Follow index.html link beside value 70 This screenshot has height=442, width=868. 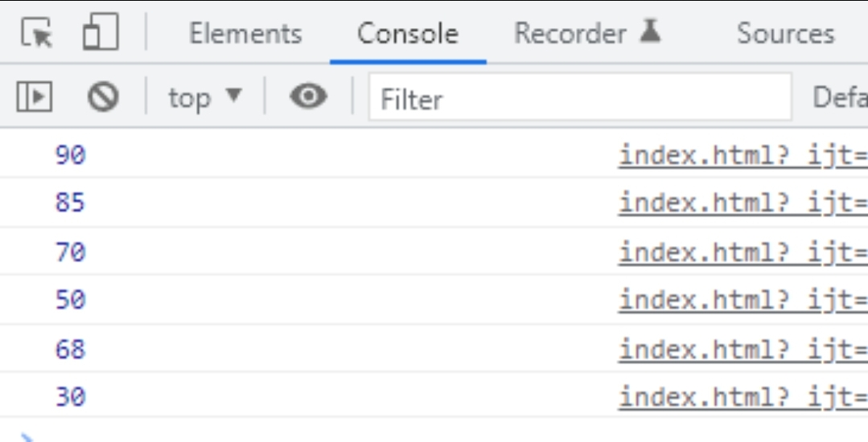click(743, 252)
